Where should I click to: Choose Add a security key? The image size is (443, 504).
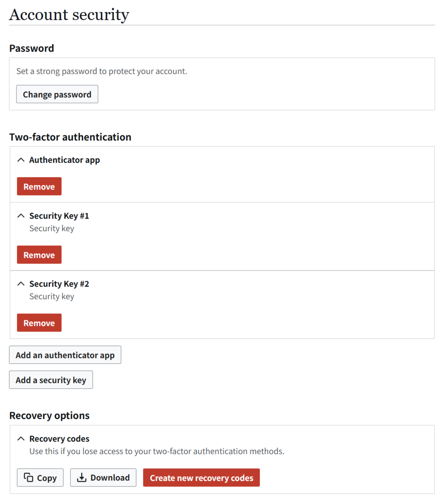(x=51, y=380)
